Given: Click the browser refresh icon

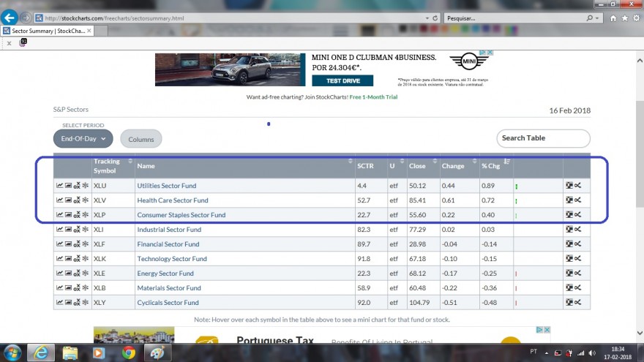Looking at the screenshot, I should [435, 18].
